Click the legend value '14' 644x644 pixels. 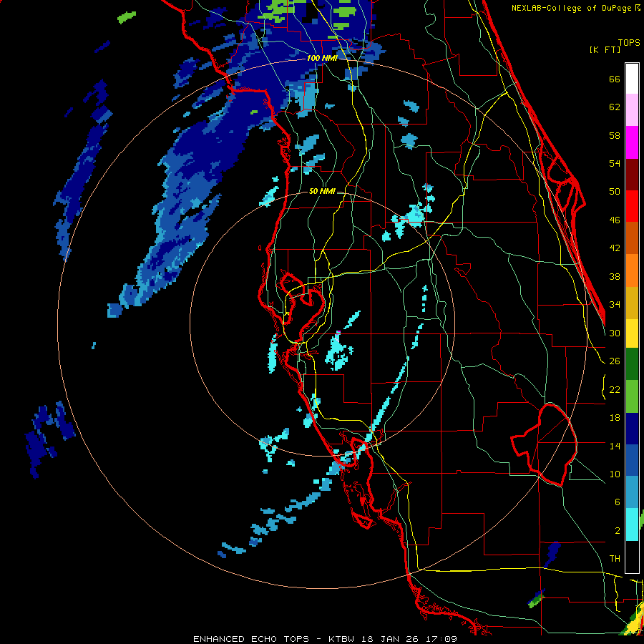coord(615,446)
